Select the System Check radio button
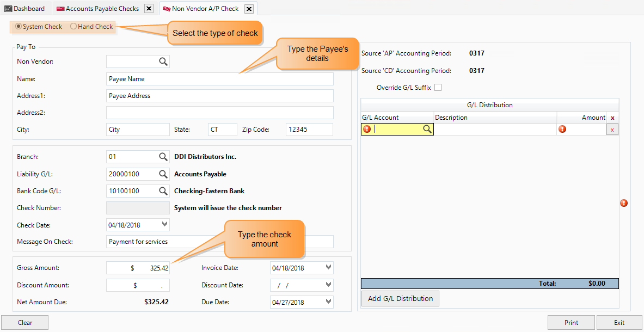This screenshot has height=332, width=644. [19, 27]
